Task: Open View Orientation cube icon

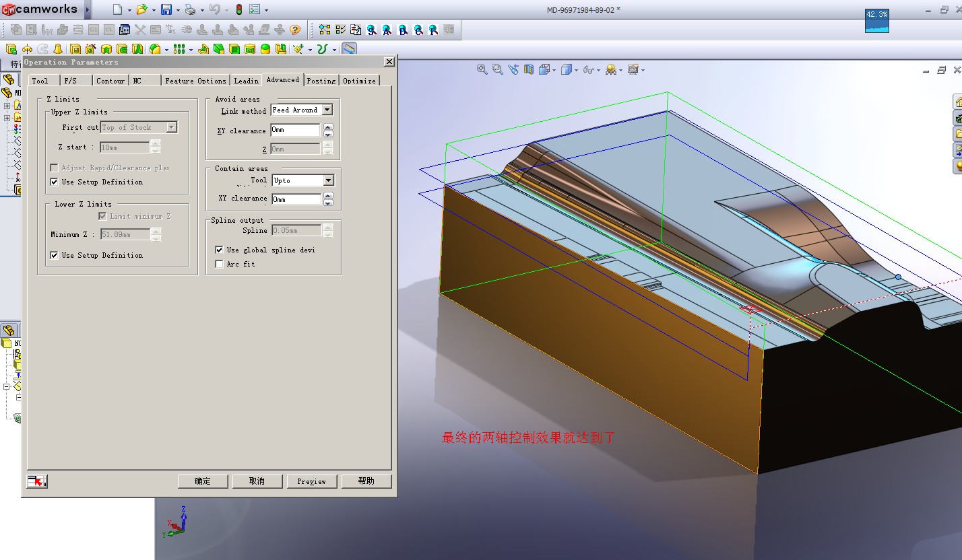Action: point(544,69)
